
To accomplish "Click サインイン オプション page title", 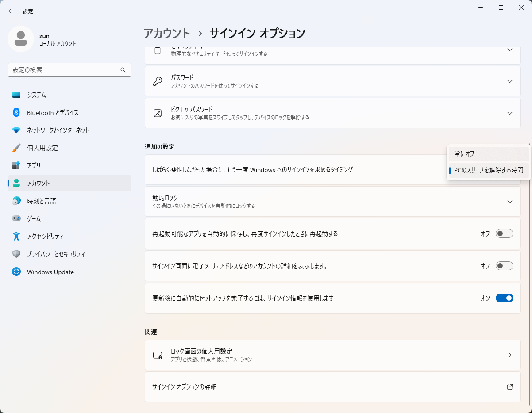I will point(257,34).
